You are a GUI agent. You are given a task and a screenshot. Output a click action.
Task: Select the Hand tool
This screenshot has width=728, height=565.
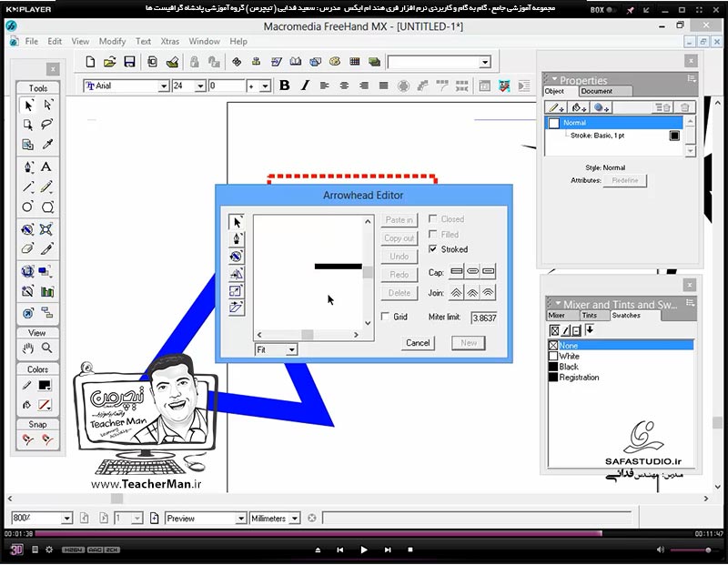[28, 348]
